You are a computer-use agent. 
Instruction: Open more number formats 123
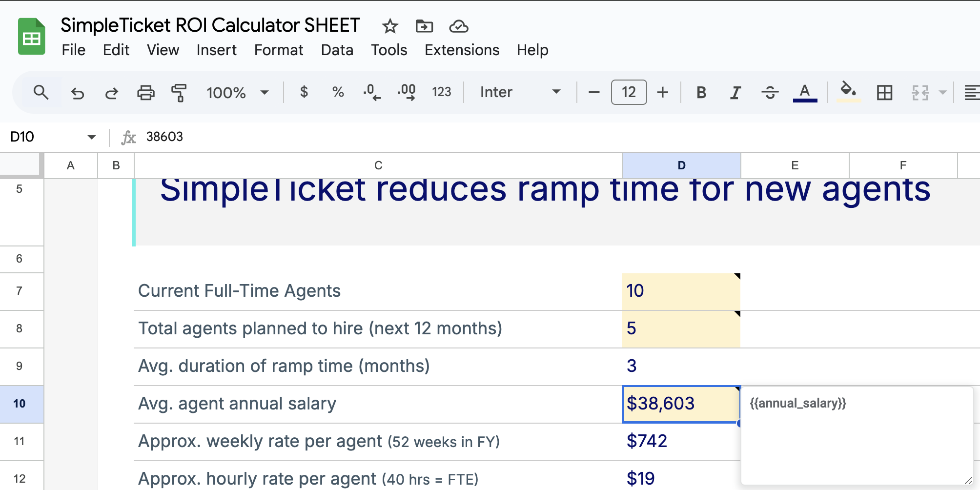(441, 92)
